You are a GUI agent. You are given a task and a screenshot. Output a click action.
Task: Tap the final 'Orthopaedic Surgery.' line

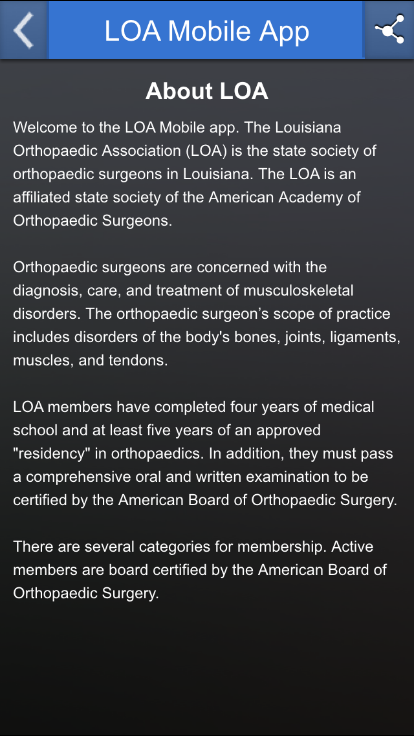(86, 593)
